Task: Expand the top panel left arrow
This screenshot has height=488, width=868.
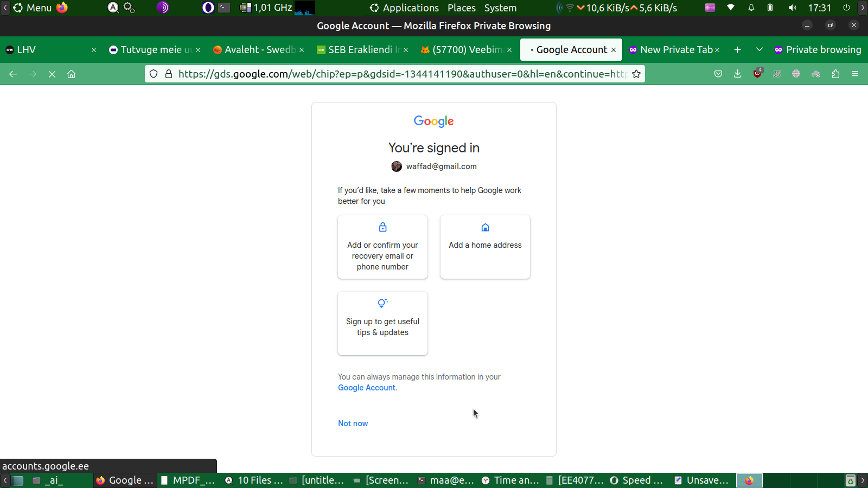Action: point(5,8)
